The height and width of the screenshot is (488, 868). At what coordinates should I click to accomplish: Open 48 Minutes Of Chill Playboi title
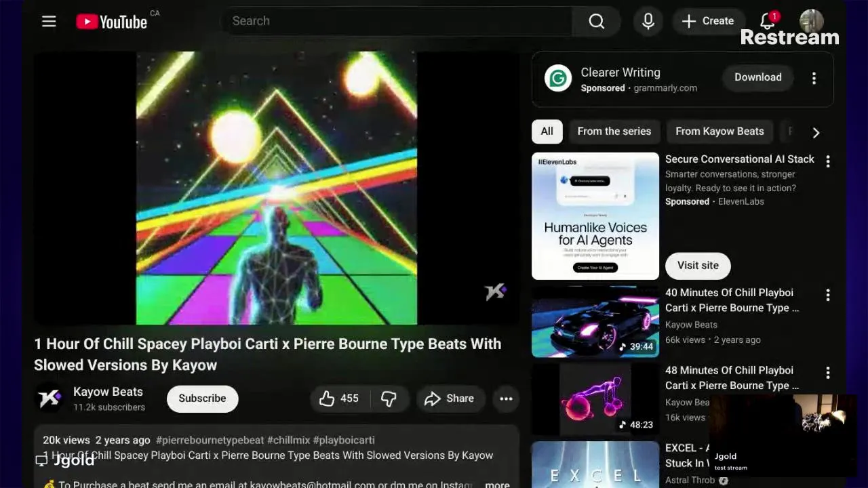pos(732,378)
